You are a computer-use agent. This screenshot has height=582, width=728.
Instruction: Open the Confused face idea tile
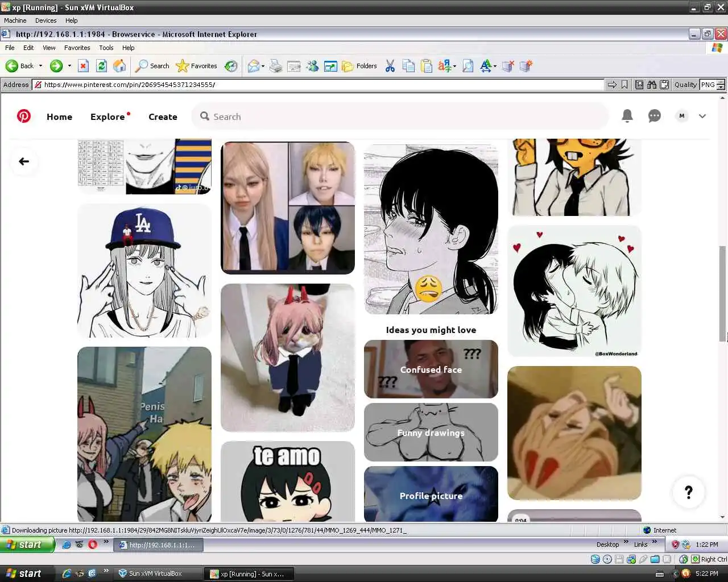tap(431, 369)
